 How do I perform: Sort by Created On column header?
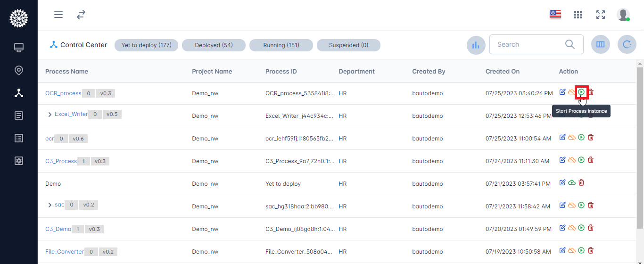coord(503,72)
